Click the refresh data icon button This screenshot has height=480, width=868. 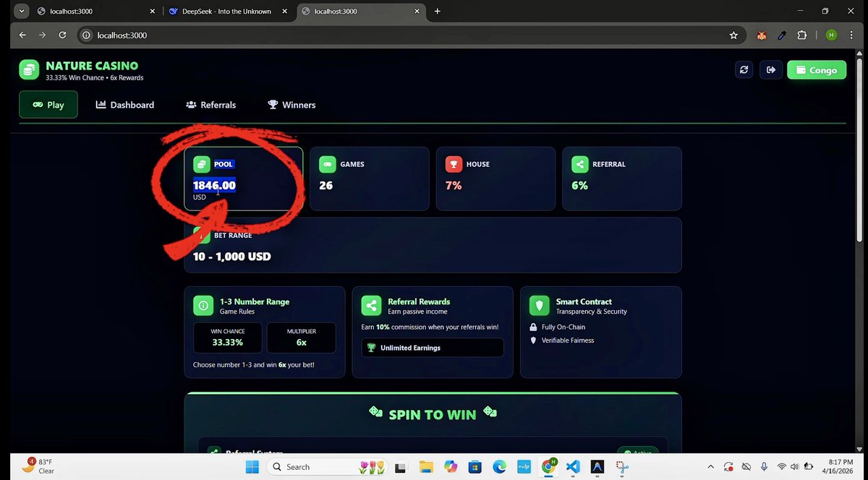coord(744,69)
